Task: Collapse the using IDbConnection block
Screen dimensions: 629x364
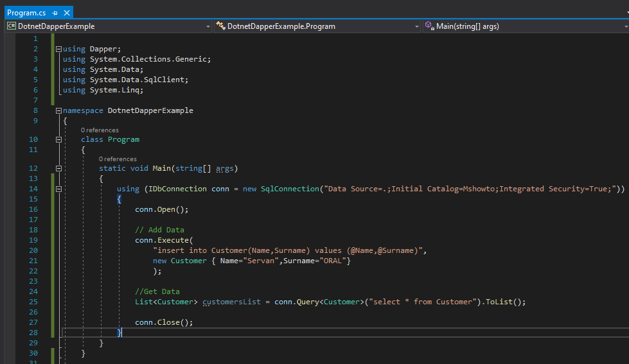Action: [x=58, y=189]
